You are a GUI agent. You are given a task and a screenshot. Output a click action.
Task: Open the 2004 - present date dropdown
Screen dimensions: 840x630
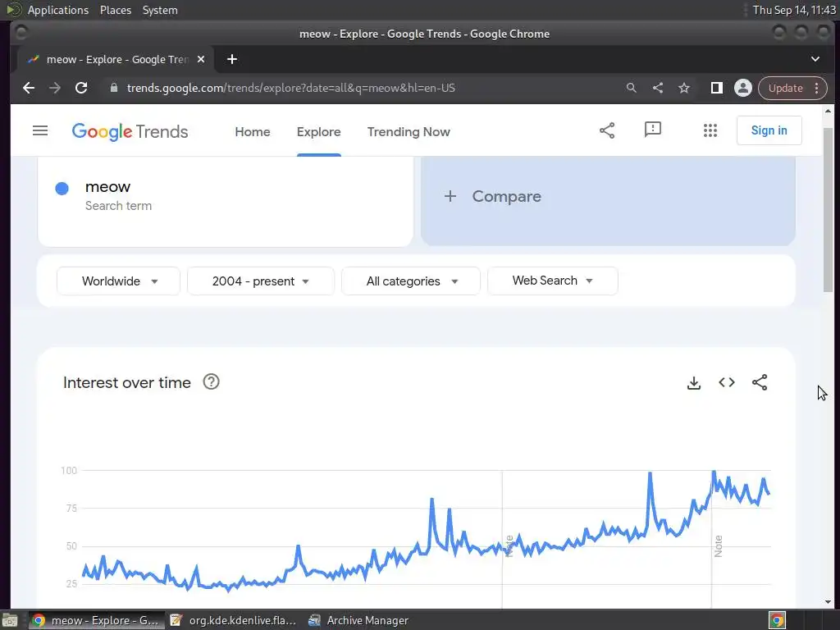(260, 281)
